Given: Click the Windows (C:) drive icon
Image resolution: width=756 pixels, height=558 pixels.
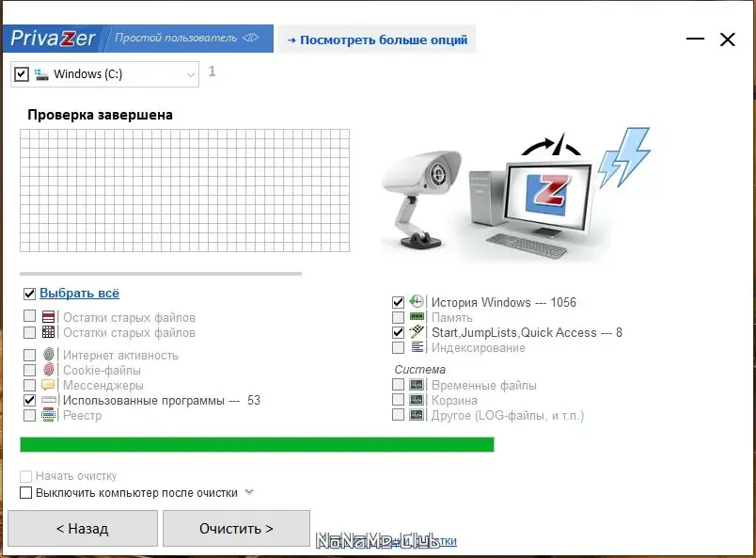Looking at the screenshot, I should point(41,74).
